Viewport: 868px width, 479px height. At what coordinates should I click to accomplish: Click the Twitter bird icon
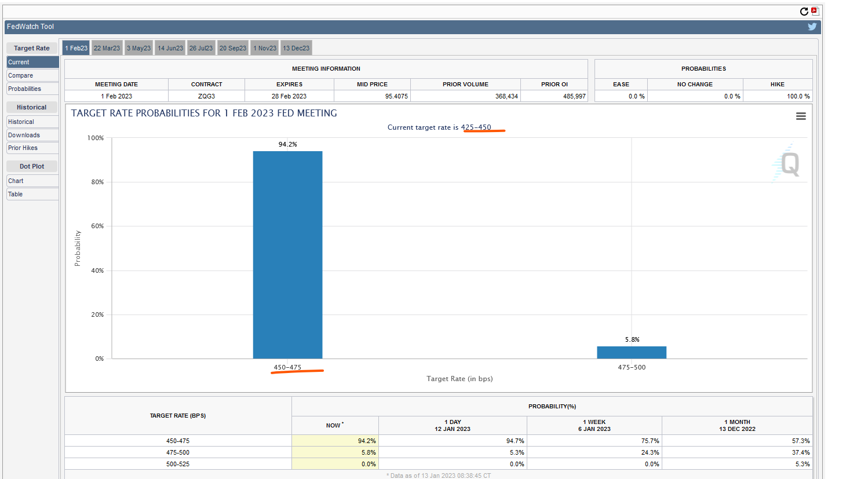tap(812, 27)
